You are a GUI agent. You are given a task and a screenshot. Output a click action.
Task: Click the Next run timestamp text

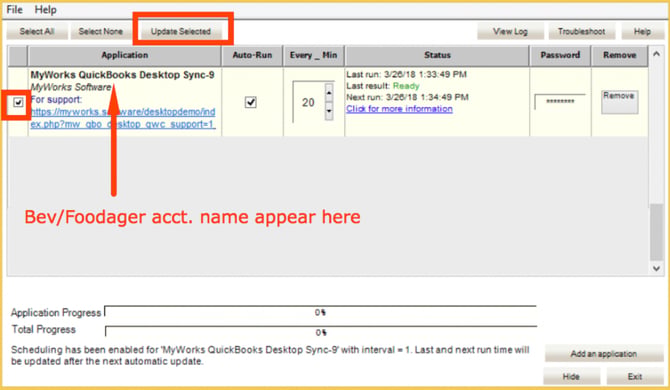click(x=407, y=97)
